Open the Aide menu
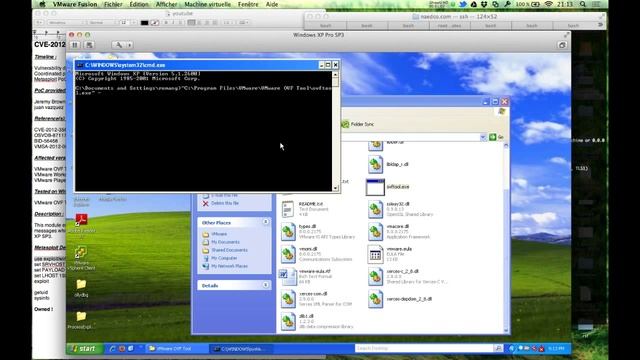Screen dimensions: 640x360 (x=272, y=4)
